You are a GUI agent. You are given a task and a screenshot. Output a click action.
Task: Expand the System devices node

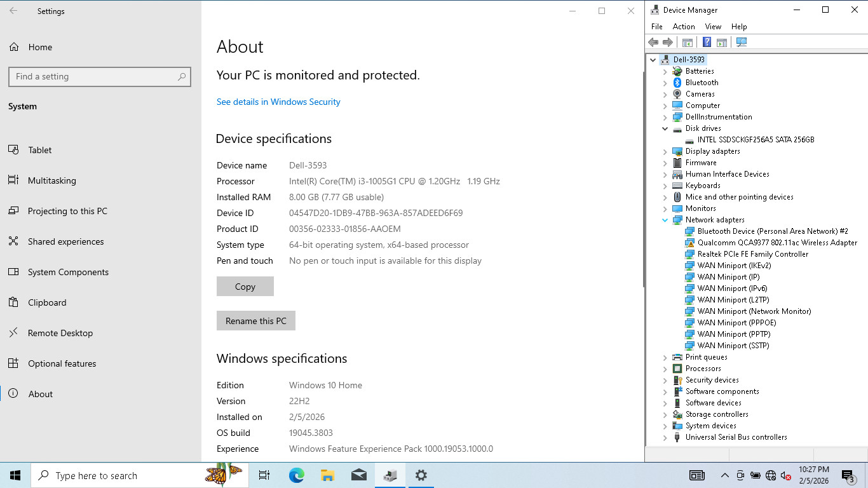point(665,426)
